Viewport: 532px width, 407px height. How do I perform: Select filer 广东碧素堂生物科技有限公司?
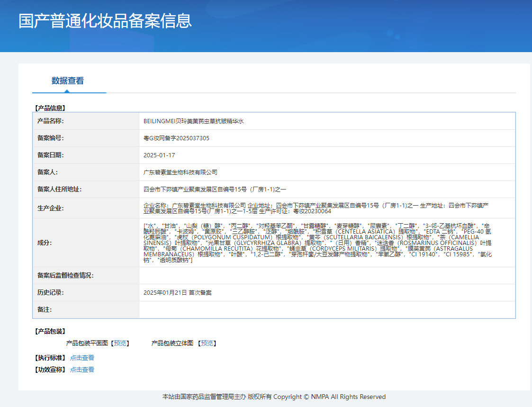(180, 172)
